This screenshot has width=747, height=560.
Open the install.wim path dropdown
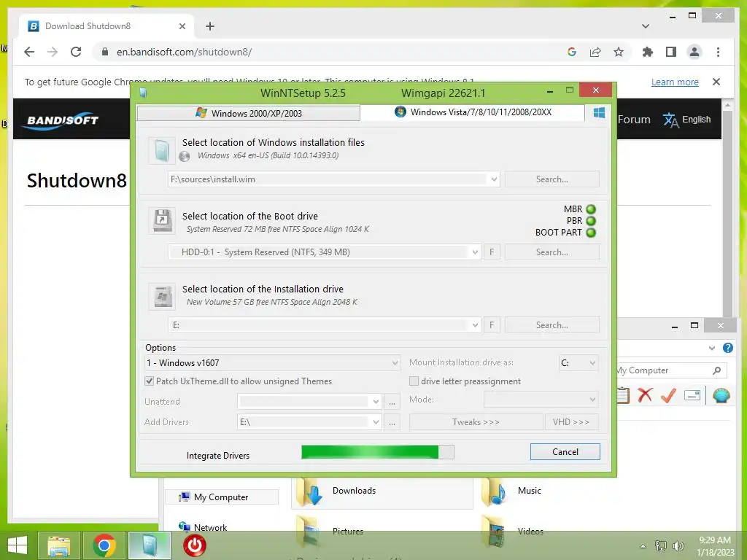[x=494, y=179]
